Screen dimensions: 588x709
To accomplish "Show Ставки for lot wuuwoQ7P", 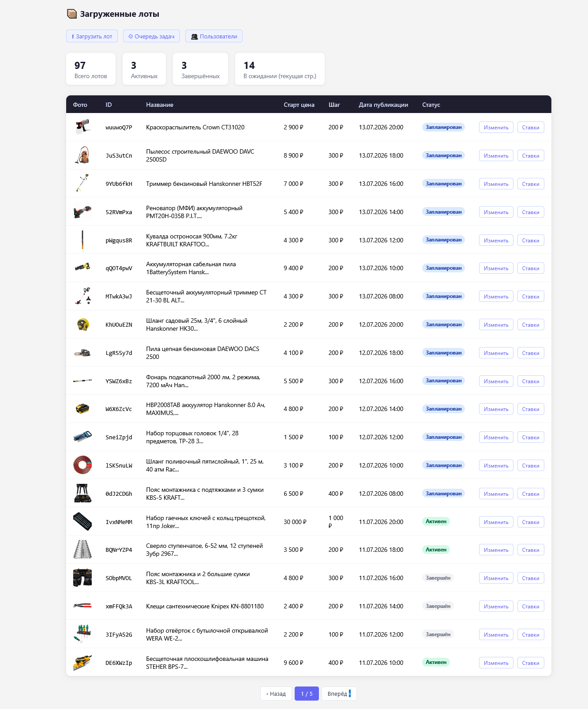I will click(x=531, y=127).
